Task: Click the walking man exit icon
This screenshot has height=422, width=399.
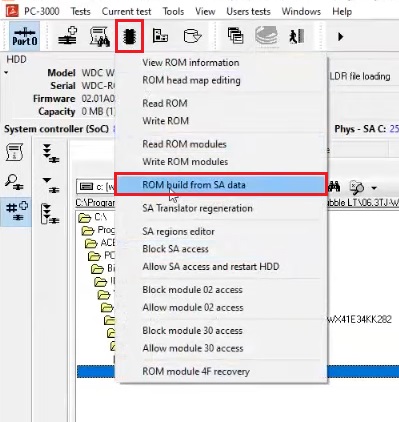Action: coord(296,36)
